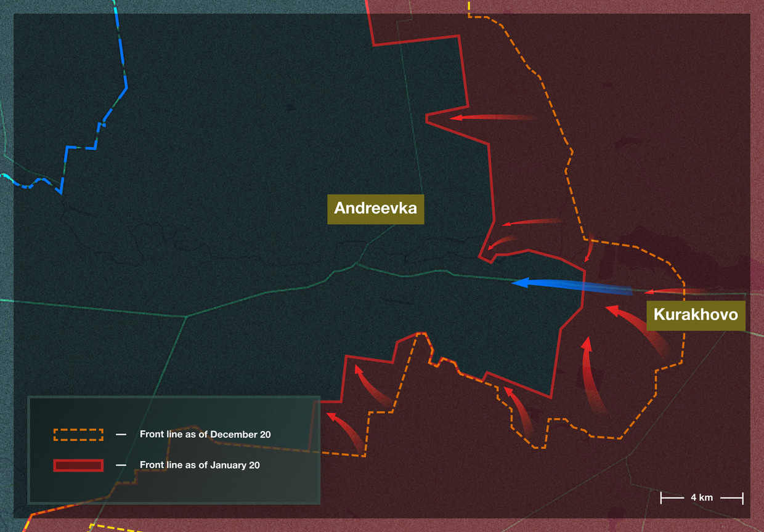Viewport: 764px width, 532px height.
Task: Select the solid red legend swatch
Action: tap(78, 465)
